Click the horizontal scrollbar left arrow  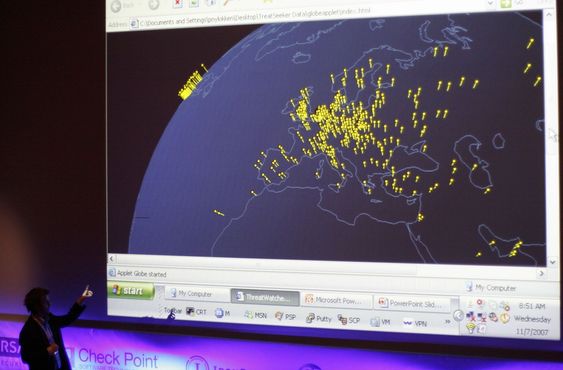pos(112,259)
